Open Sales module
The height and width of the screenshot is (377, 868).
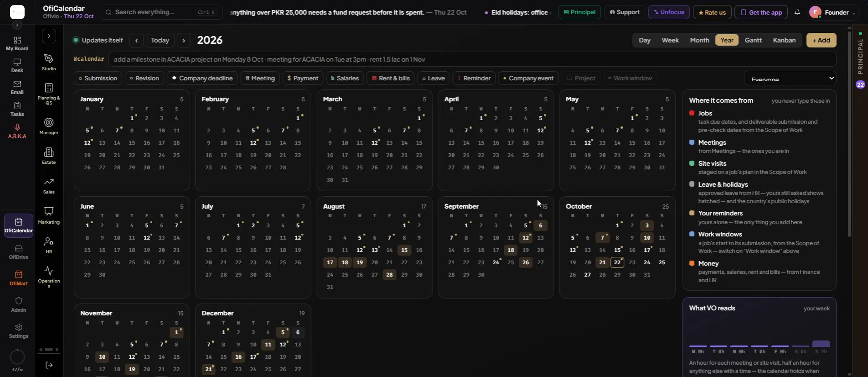pos(49,186)
